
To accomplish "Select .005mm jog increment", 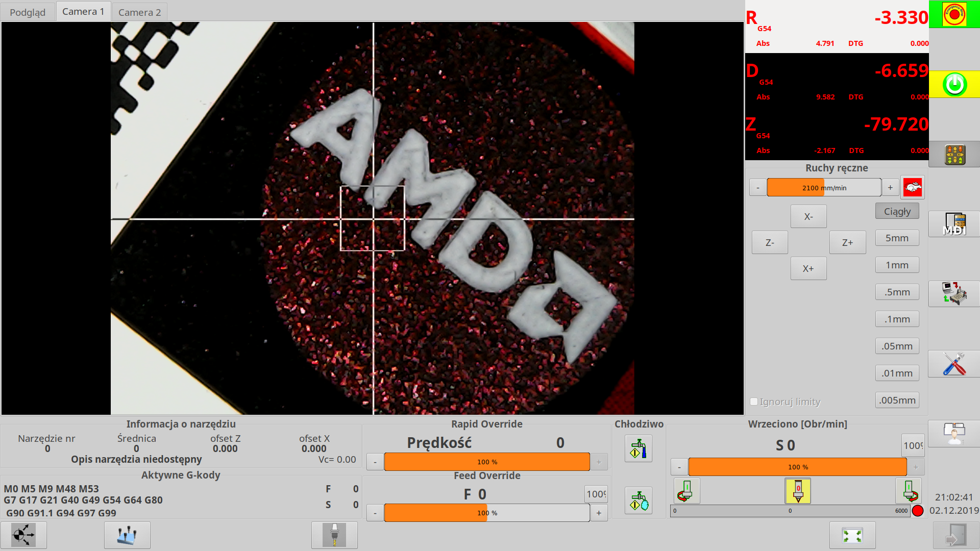I will tap(897, 400).
